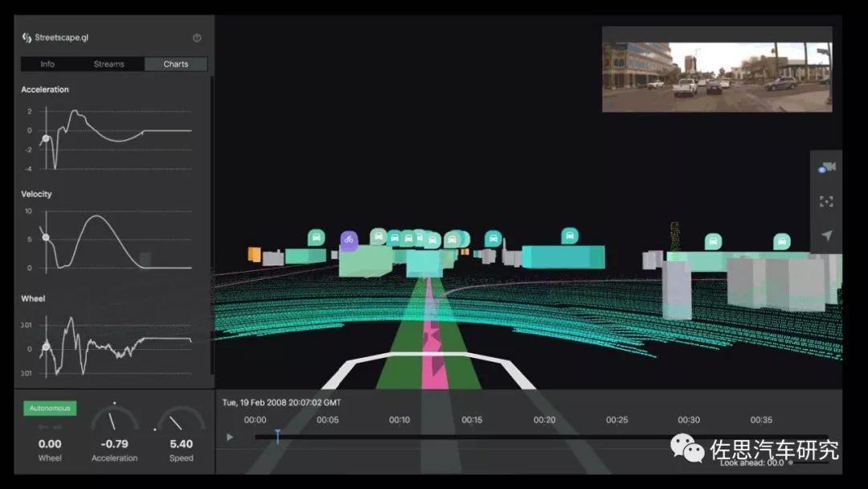Image resolution: width=868 pixels, height=489 pixels.
Task: Select the leftmost green car marker
Action: [x=317, y=237]
